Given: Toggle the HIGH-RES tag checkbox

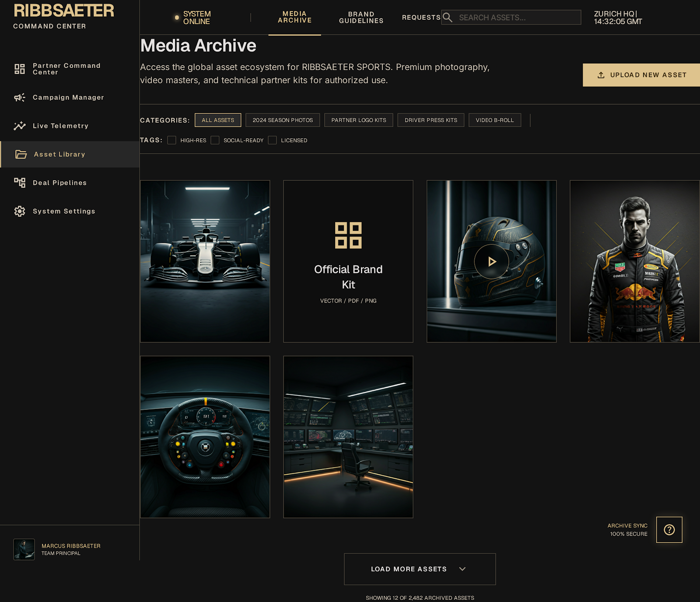Looking at the screenshot, I should [x=172, y=140].
